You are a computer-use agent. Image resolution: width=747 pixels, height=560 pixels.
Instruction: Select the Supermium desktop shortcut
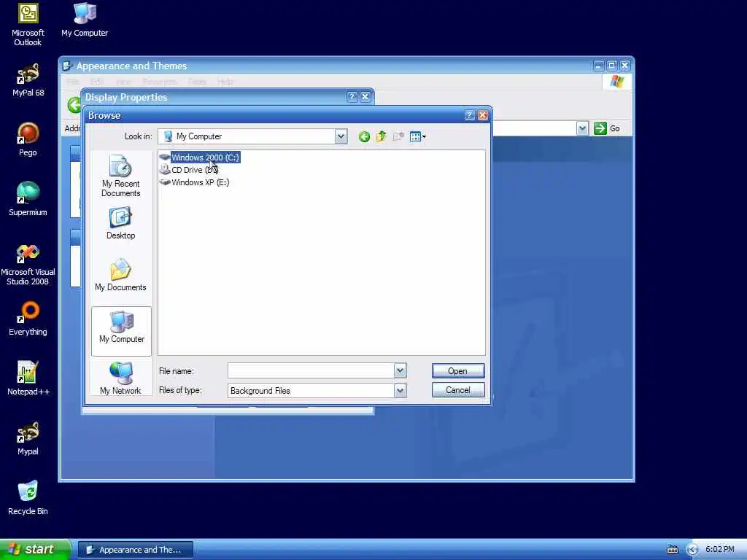pyautogui.click(x=28, y=200)
